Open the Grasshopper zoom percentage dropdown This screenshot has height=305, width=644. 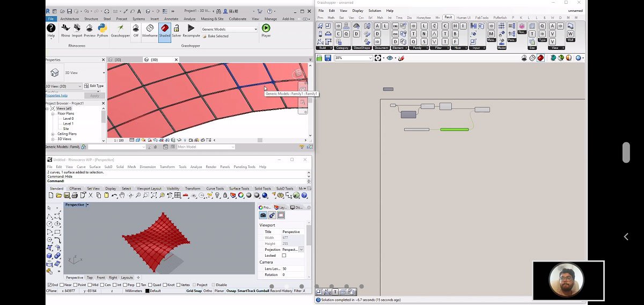(x=370, y=58)
